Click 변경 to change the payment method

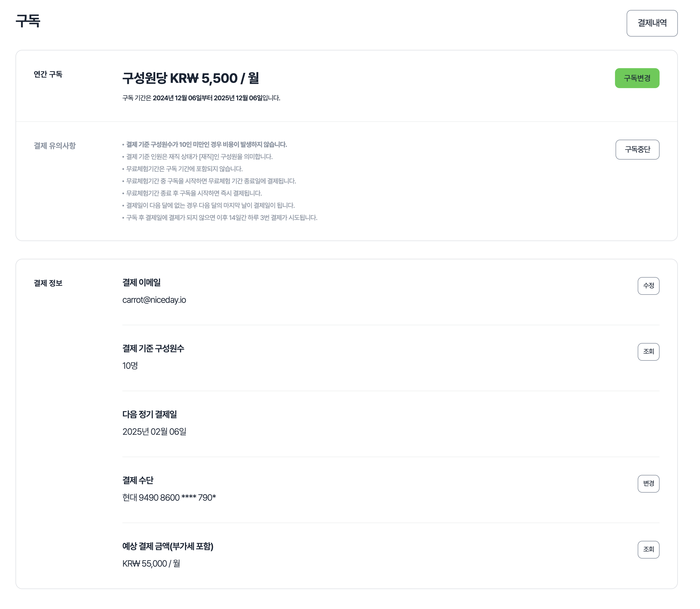click(648, 483)
